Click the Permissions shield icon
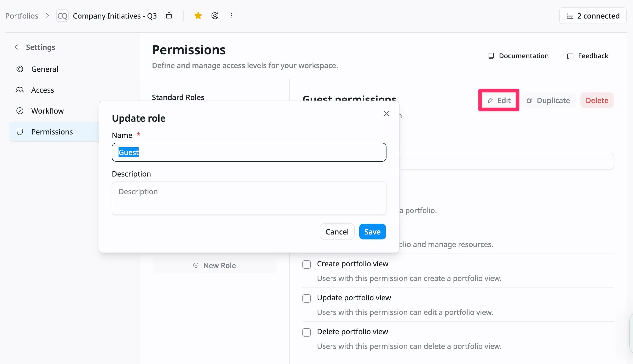Viewport: 633px width, 364px height. pyautogui.click(x=20, y=132)
